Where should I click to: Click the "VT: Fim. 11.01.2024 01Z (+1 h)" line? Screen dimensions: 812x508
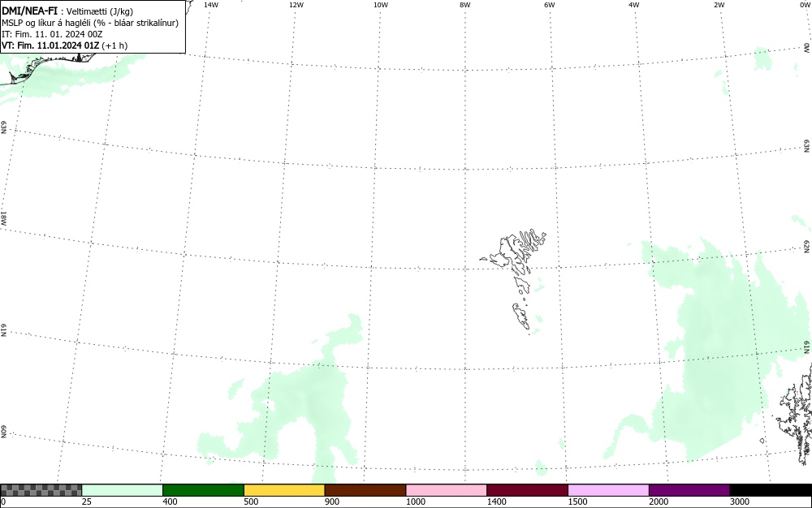[65, 45]
